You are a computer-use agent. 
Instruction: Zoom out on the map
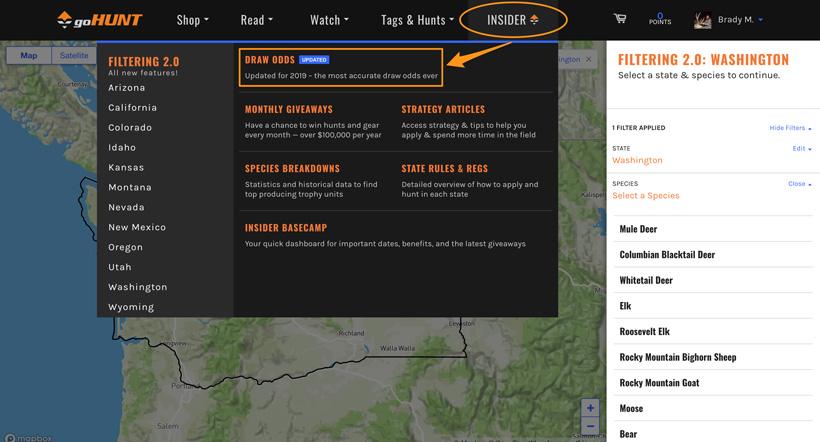590,426
